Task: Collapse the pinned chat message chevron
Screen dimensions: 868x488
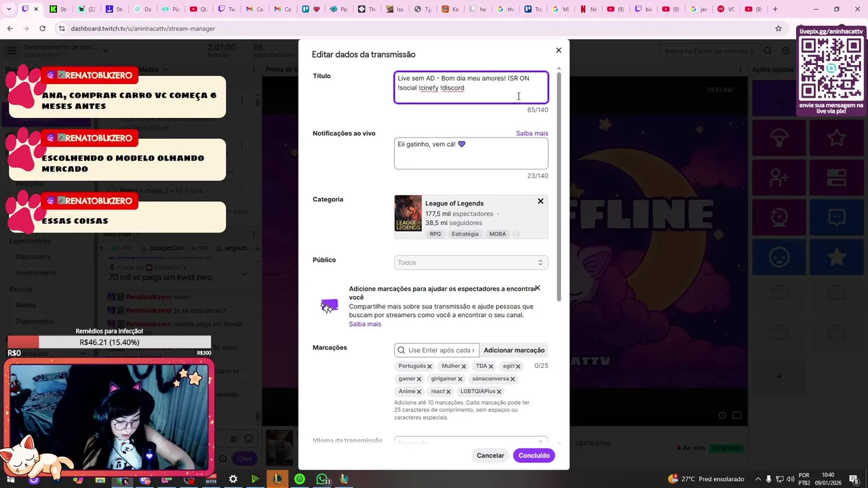Action: pyautogui.click(x=245, y=274)
